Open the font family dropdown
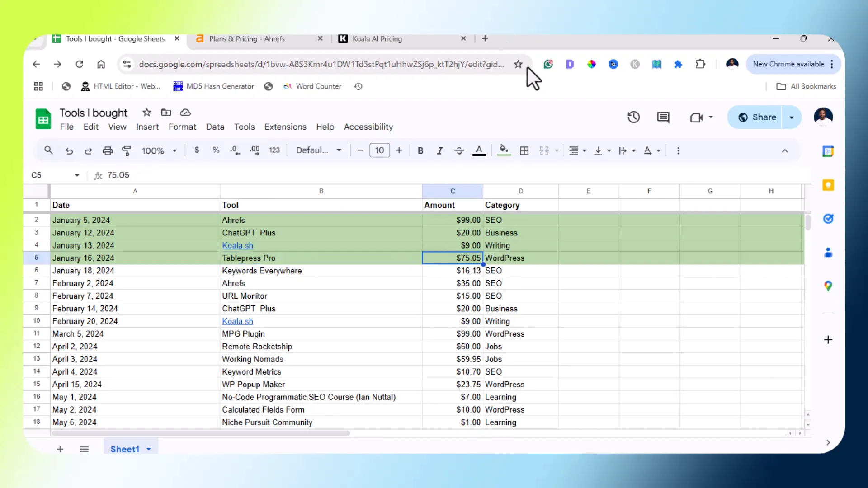Image resolution: width=868 pixels, height=488 pixels. point(319,150)
